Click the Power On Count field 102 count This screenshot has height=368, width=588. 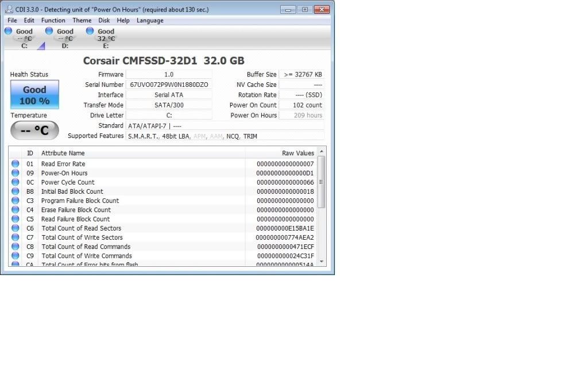pos(301,105)
